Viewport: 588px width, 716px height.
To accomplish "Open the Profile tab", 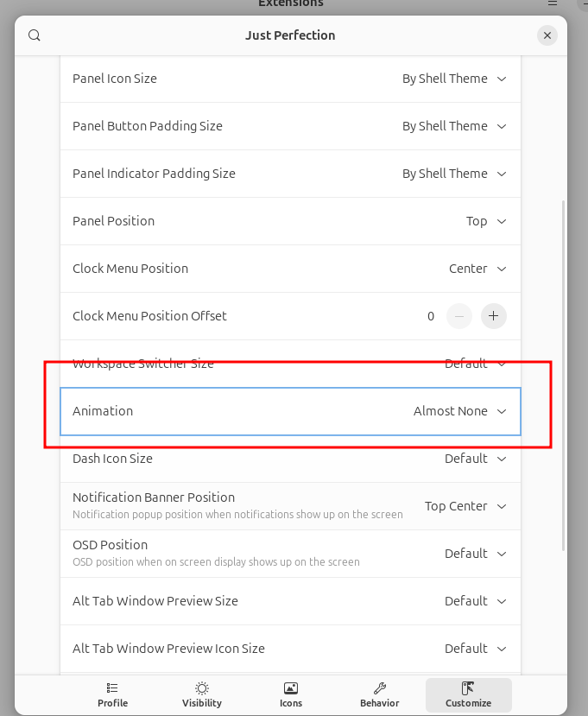I will tap(112, 695).
